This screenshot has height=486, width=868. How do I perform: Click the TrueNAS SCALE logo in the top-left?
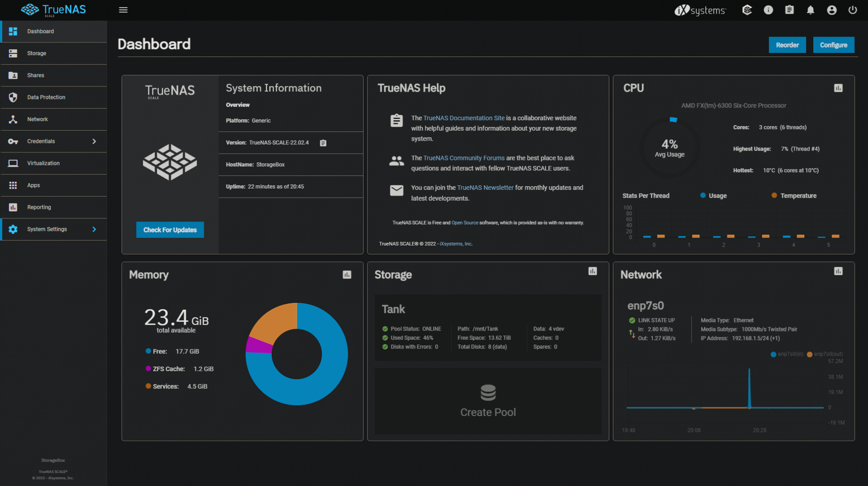click(53, 10)
